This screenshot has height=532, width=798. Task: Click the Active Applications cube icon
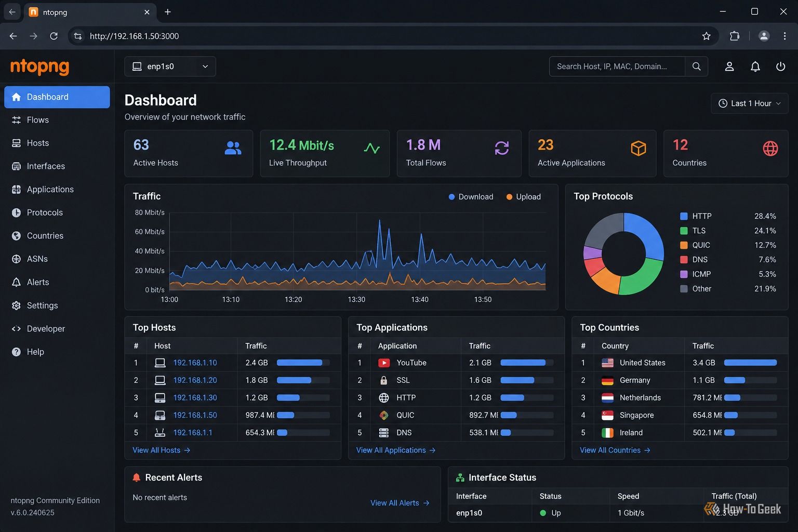point(639,149)
